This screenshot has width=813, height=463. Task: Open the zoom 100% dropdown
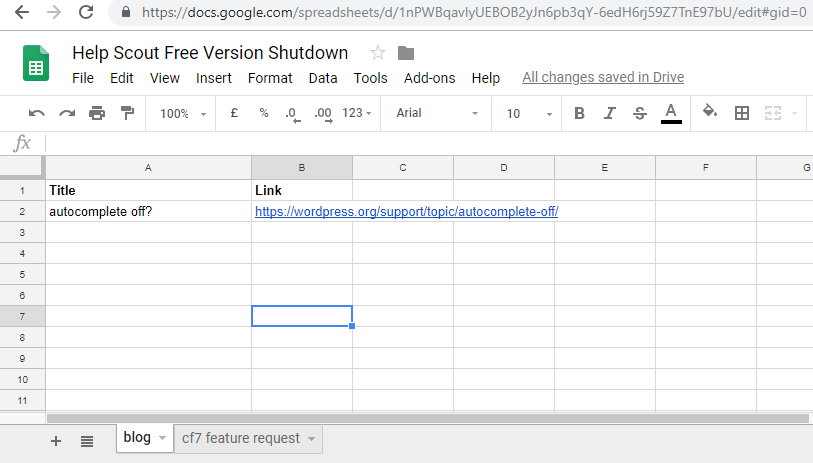click(x=182, y=114)
